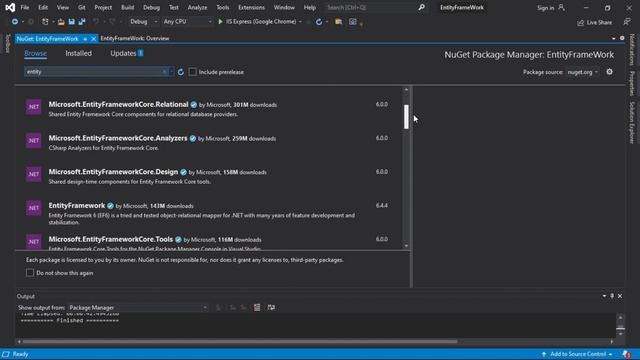Viewport: 640px width, 360px height.
Task: Open the Analyze menu
Action: click(197, 7)
